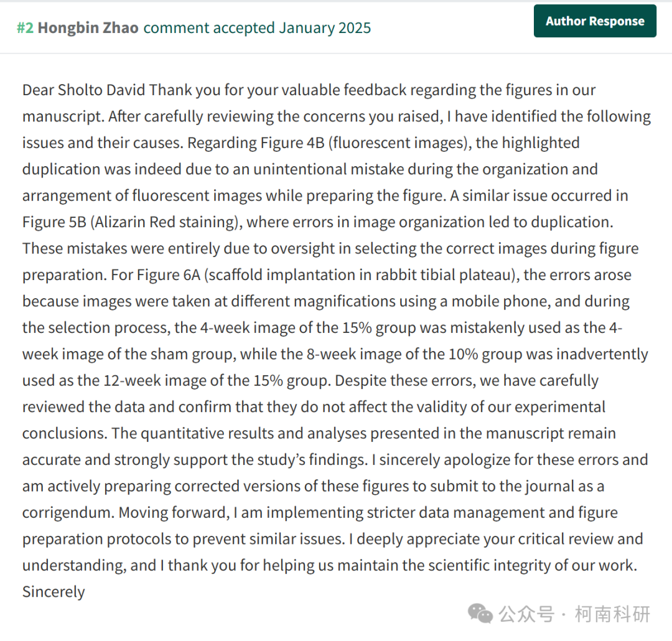
Task: Click the '(fluorescent images)' phrase
Action: point(400,143)
